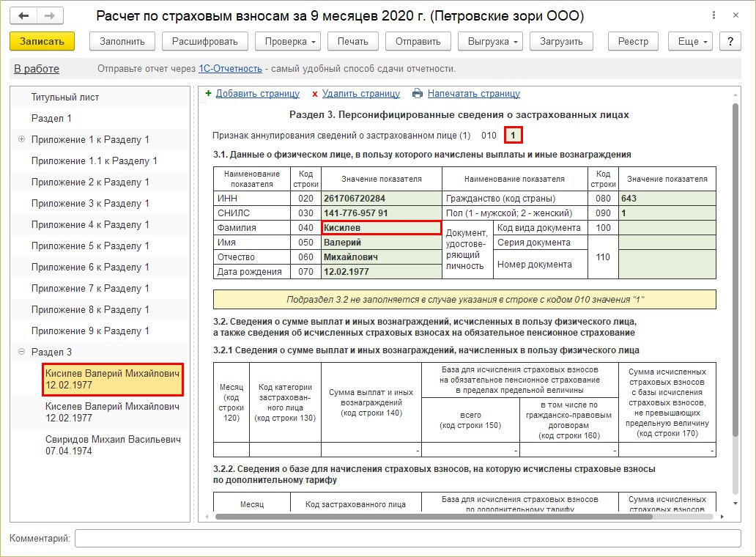Go back with the left arrow icon
The image size is (756, 557).
(x=23, y=16)
